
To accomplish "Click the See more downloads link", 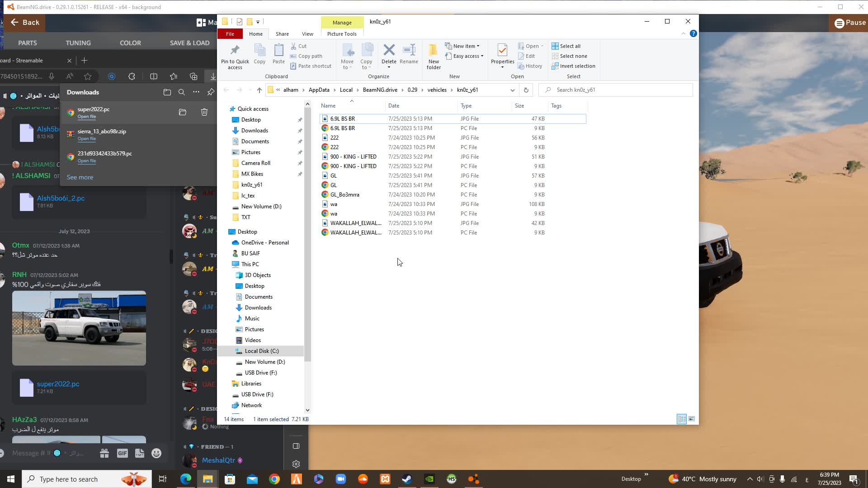I will click(x=80, y=177).
